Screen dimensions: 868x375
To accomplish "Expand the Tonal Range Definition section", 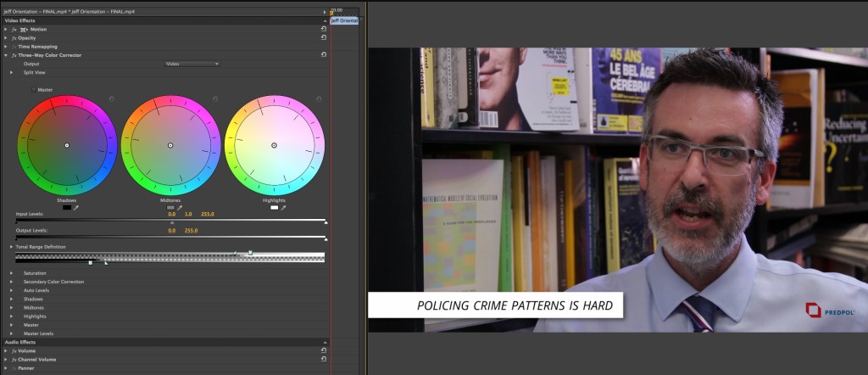I will [12, 247].
